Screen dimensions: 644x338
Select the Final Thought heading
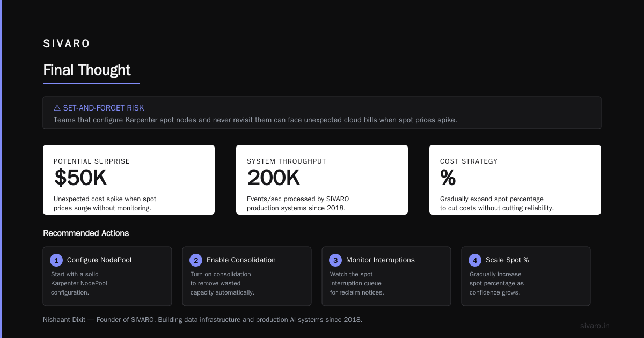87,70
